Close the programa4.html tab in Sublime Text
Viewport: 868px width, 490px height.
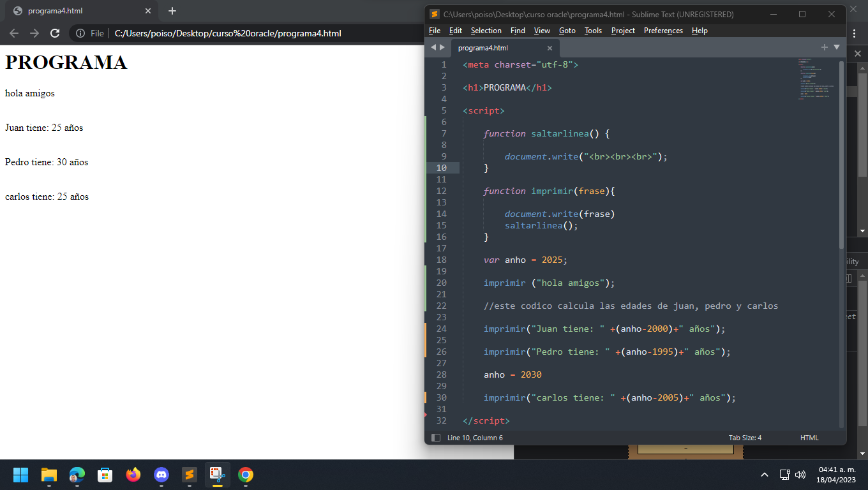(x=550, y=48)
